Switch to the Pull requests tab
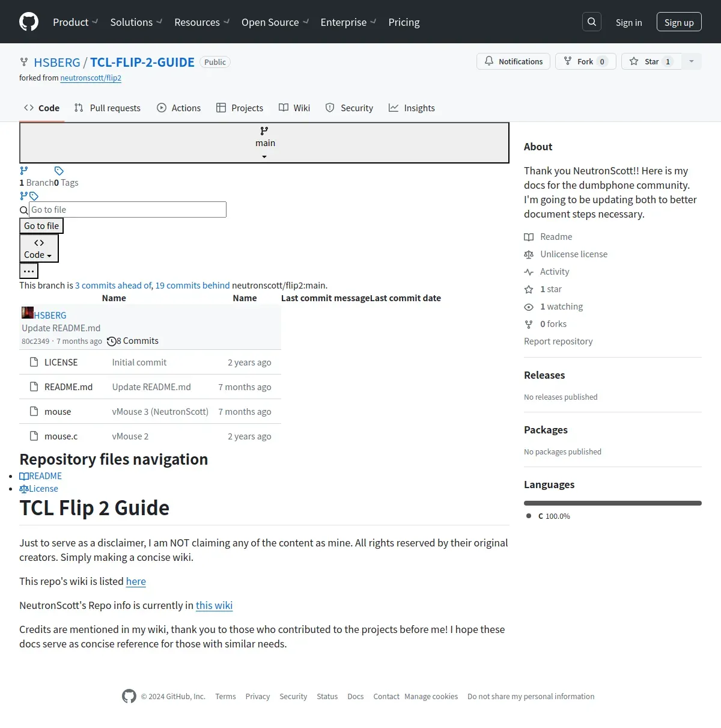This screenshot has height=728, width=721. click(x=108, y=108)
